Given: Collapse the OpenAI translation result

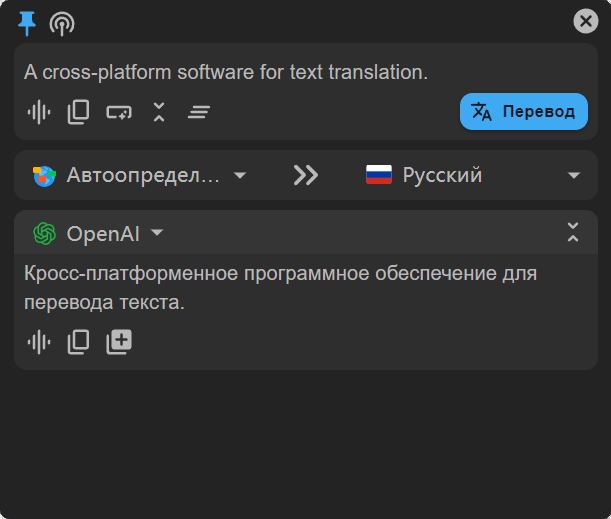Looking at the screenshot, I should pyautogui.click(x=572, y=232).
